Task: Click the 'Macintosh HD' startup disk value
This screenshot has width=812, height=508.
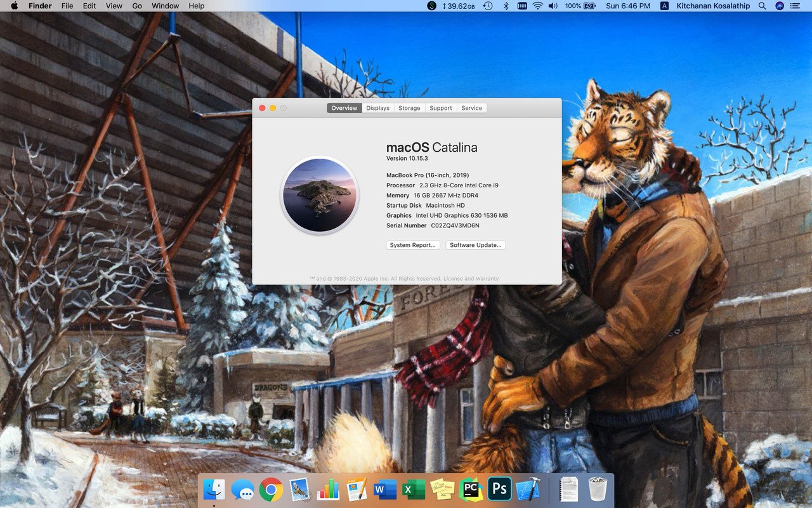Action: pos(445,206)
